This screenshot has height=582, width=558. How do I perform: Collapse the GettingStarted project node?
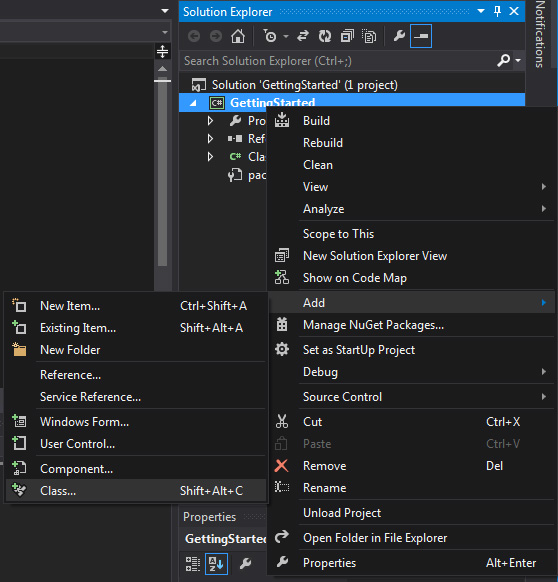[x=193, y=103]
